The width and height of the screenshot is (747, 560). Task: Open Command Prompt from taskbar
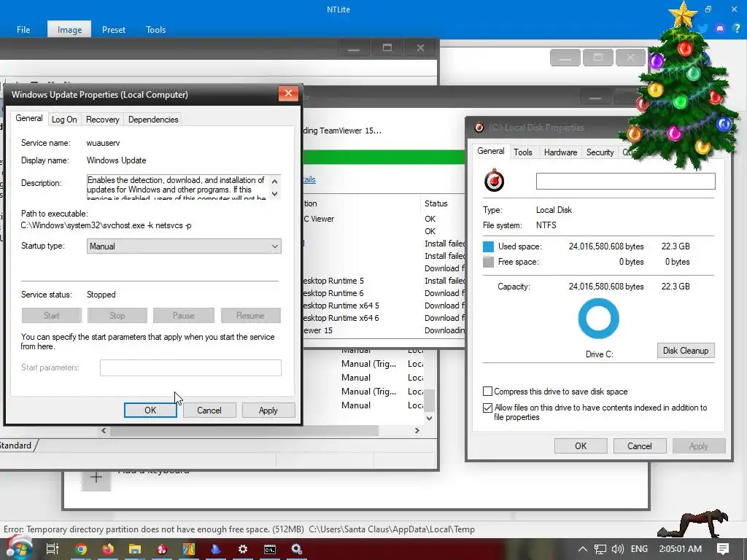pos(270,549)
